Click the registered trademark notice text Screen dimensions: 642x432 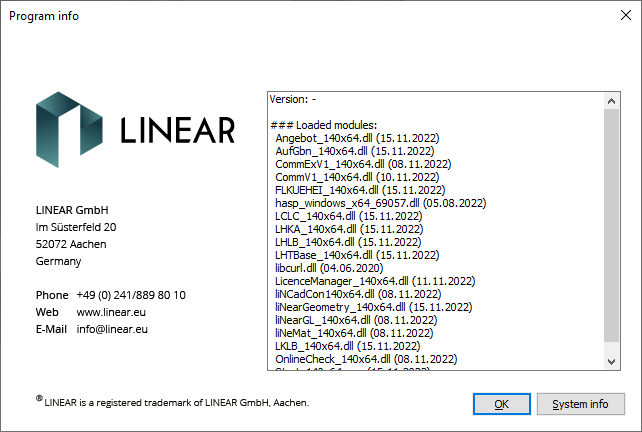click(x=172, y=402)
